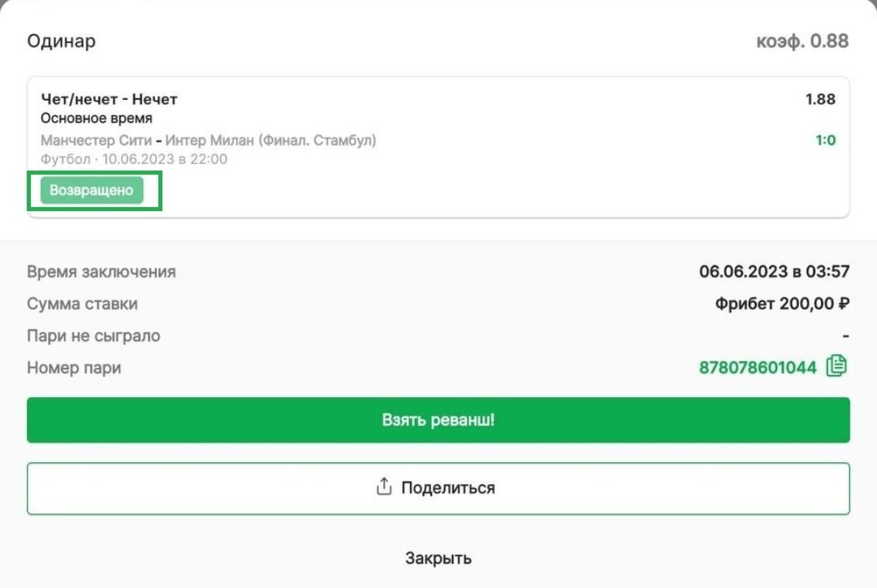
Task: Click the Возвращено status badge
Action: pyautogui.click(x=92, y=191)
